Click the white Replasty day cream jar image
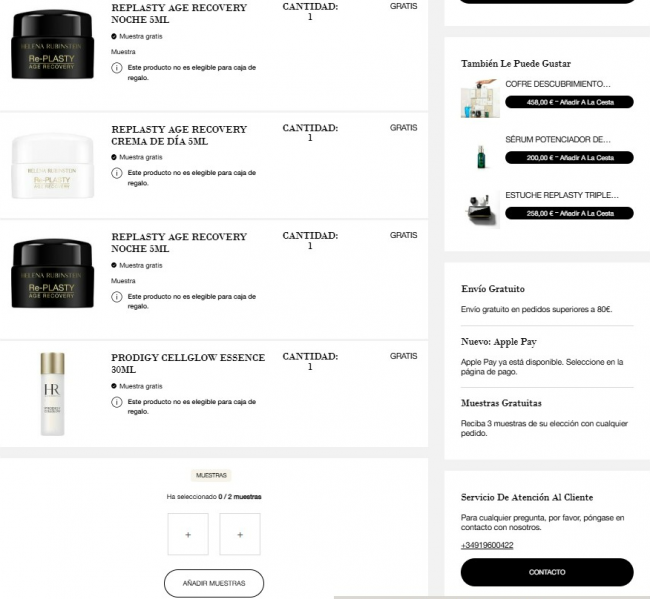This screenshot has width=650, height=599. tap(53, 166)
